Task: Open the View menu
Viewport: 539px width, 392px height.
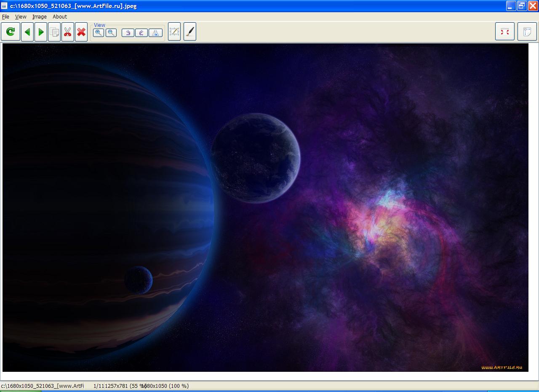Action: (x=21, y=17)
